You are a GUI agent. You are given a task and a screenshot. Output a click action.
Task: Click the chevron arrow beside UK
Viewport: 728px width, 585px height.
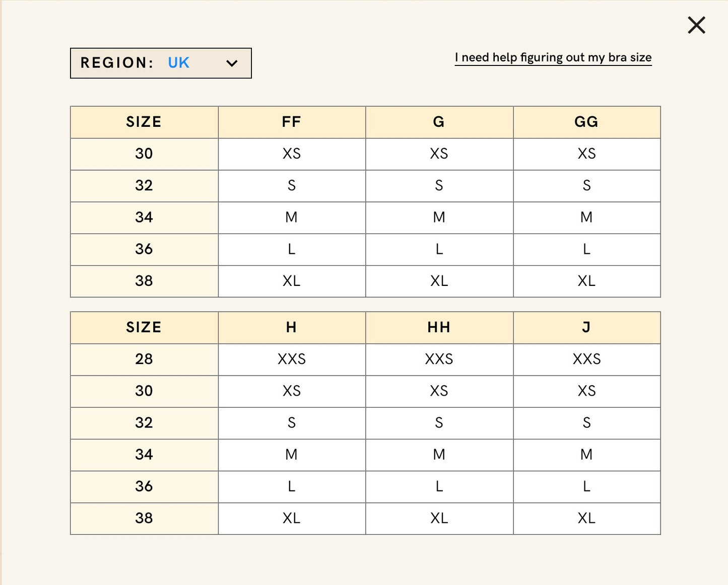click(x=232, y=63)
